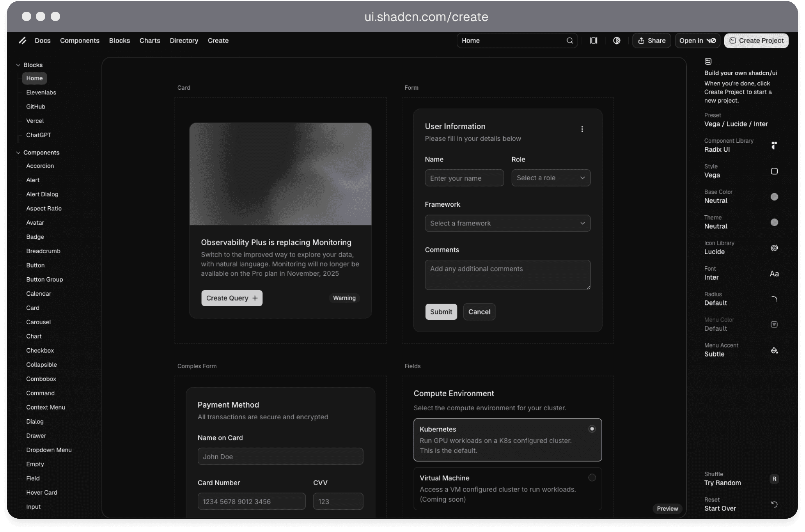The image size is (805, 532).
Task: Select the Virtual Machine radio option
Action: pyautogui.click(x=592, y=478)
